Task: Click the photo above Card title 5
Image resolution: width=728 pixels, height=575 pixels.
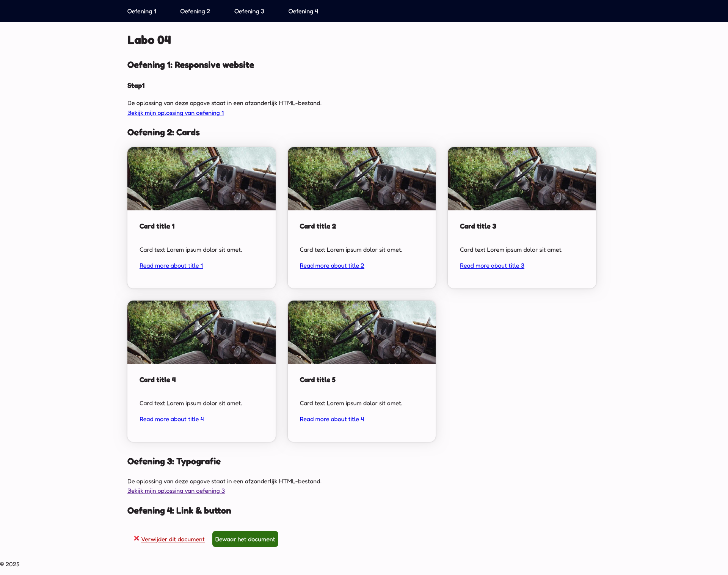Action: [x=361, y=332]
